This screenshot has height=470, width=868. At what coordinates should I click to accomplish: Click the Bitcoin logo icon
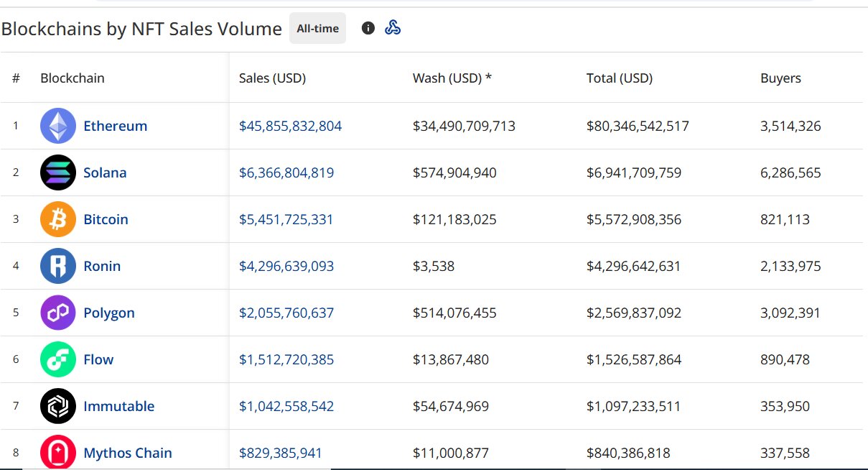(58, 219)
